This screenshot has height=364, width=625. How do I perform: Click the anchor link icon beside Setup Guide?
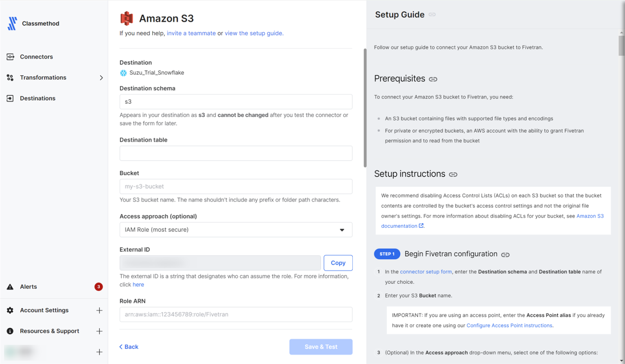432,14
